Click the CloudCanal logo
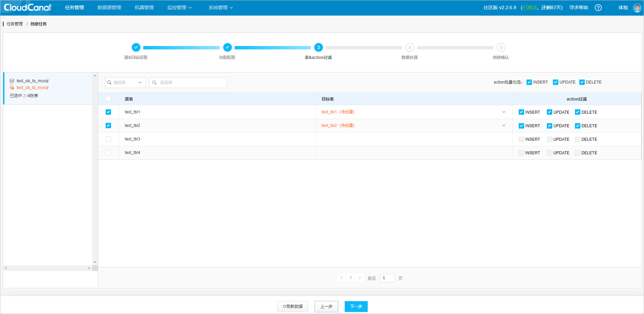Screen dimensions: 644x314 (x=27, y=7)
